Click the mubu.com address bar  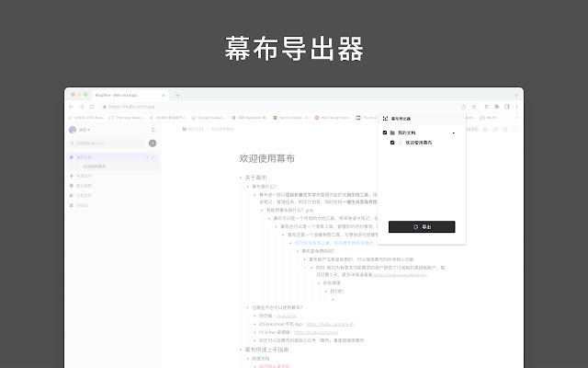277,107
